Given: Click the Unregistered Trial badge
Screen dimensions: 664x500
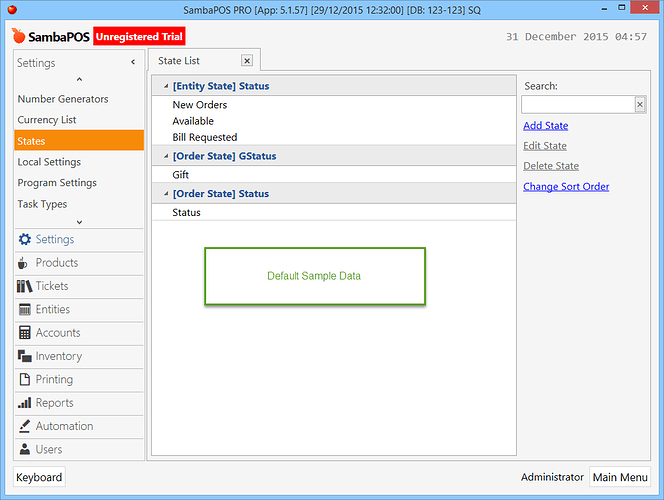Looking at the screenshot, I should [139, 36].
